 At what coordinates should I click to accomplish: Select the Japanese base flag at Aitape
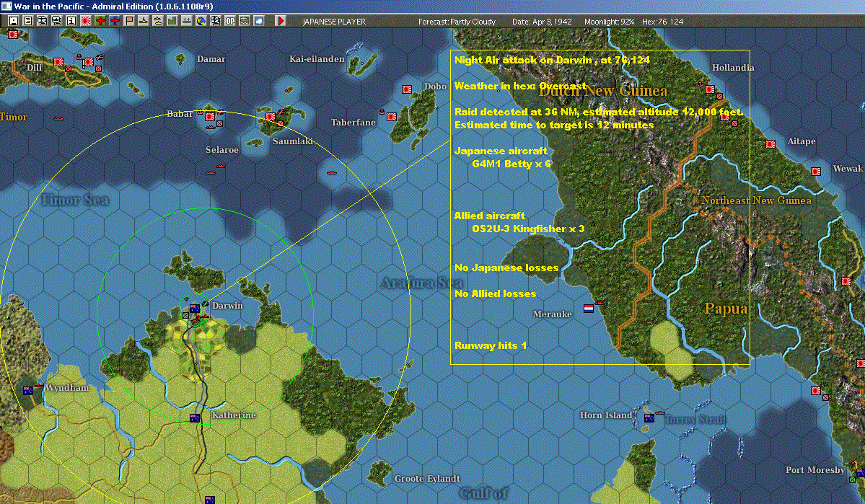pyautogui.click(x=770, y=144)
